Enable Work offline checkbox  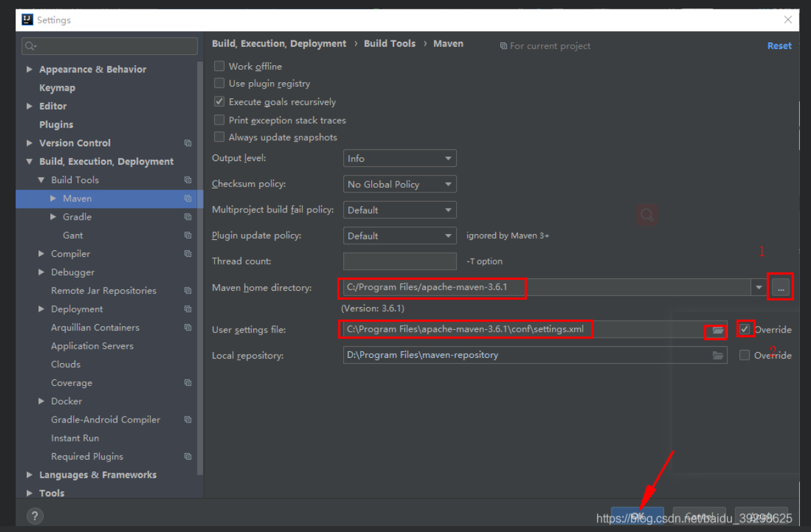coord(219,66)
